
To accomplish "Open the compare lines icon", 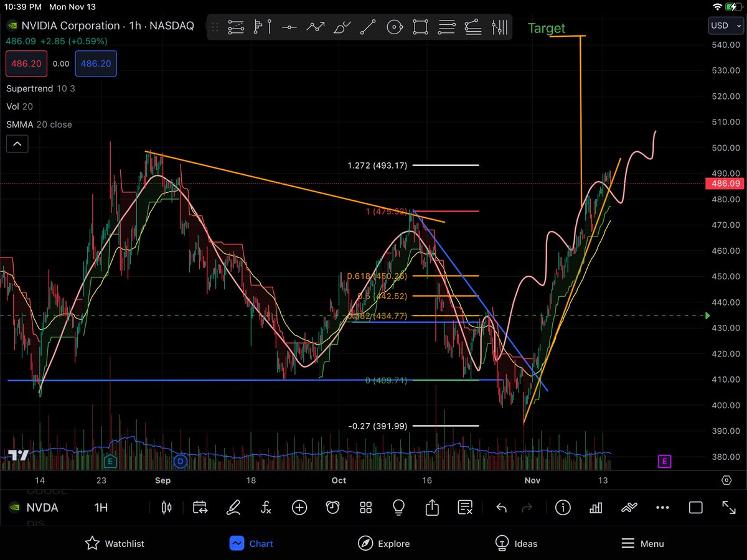I will [x=629, y=508].
